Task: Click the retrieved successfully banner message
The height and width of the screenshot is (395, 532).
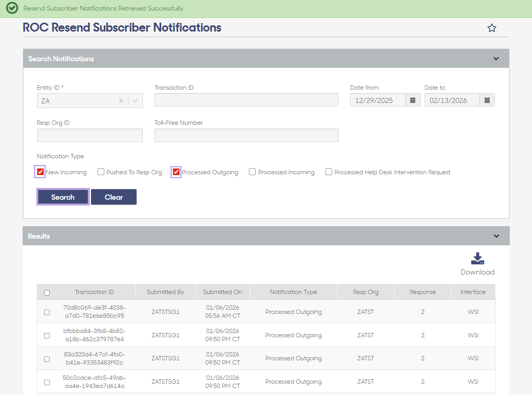Action: coord(104,9)
